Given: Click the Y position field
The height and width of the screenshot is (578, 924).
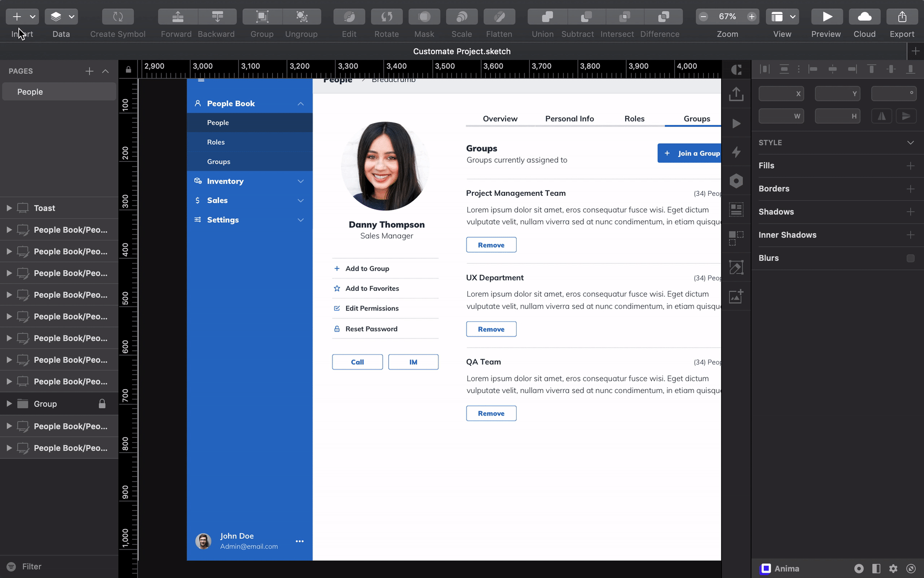Looking at the screenshot, I should [x=837, y=93].
